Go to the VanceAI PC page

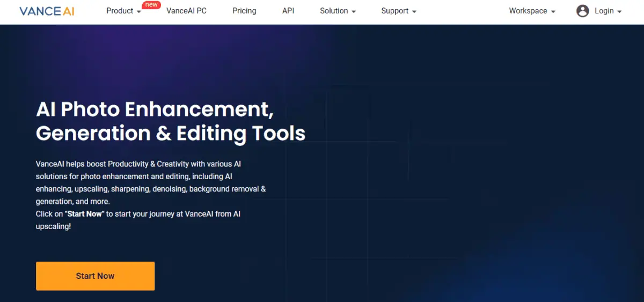tap(186, 11)
